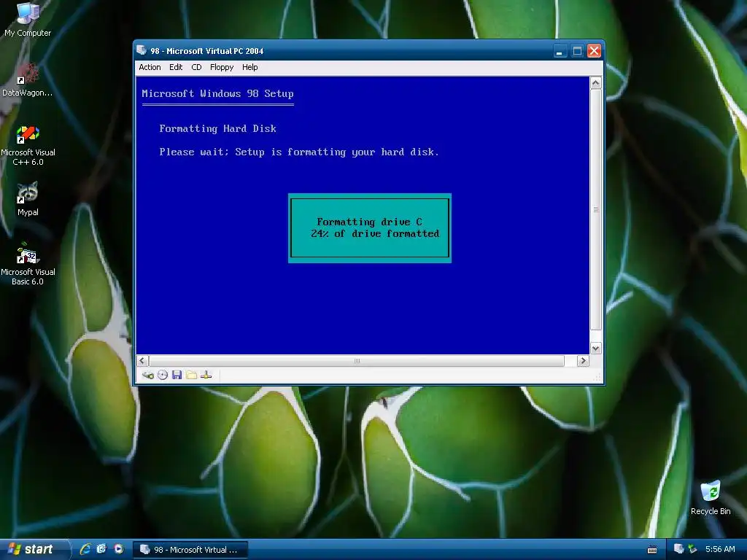Click the 'Formatting drive C' text
The height and width of the screenshot is (560, 747).
[x=369, y=222]
